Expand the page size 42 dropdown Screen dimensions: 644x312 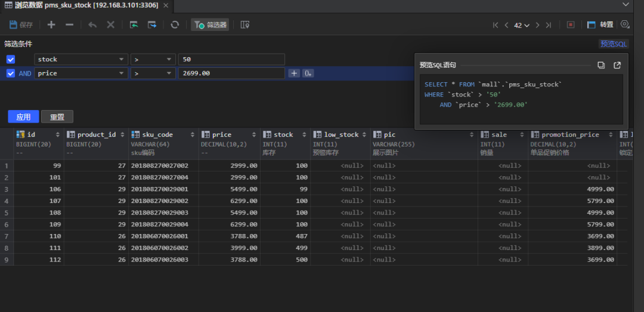(527, 25)
